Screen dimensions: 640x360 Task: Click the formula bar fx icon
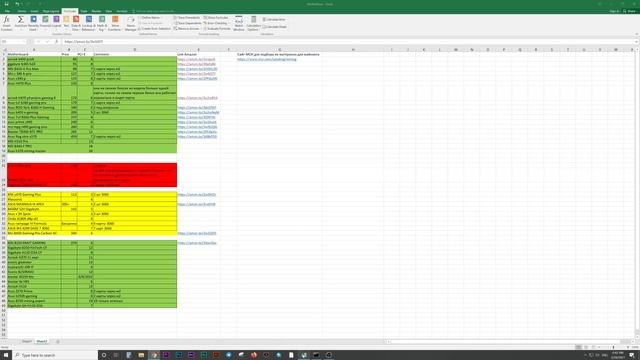(x=56, y=42)
